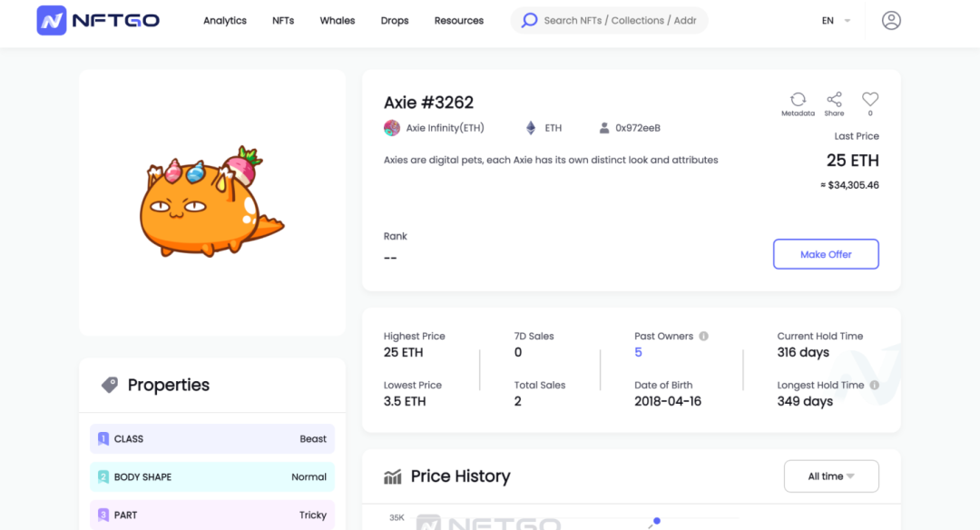Viewport: 980px width, 530px height.
Task: Click the Properties heading
Action: [169, 385]
